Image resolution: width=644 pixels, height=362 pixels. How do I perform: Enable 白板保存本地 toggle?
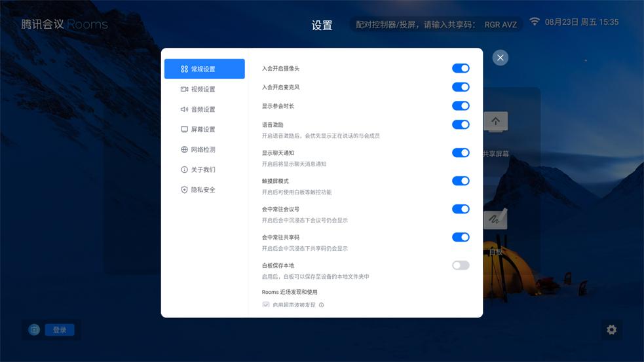tap(461, 265)
